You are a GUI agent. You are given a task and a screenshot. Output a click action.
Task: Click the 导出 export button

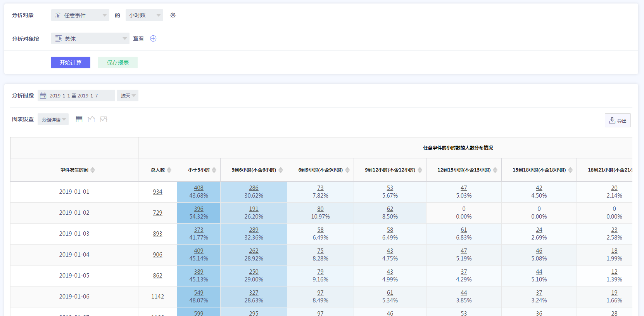[x=618, y=120]
